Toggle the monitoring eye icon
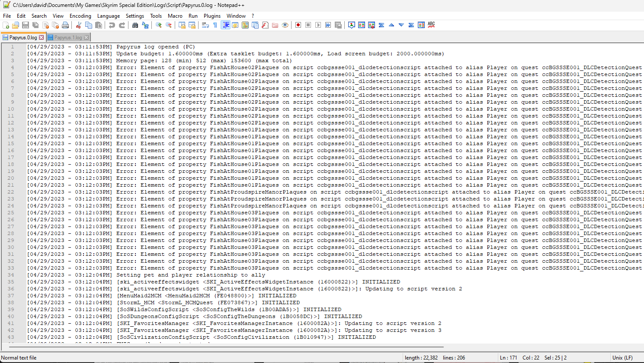This screenshot has width=644, height=363. tap(285, 25)
